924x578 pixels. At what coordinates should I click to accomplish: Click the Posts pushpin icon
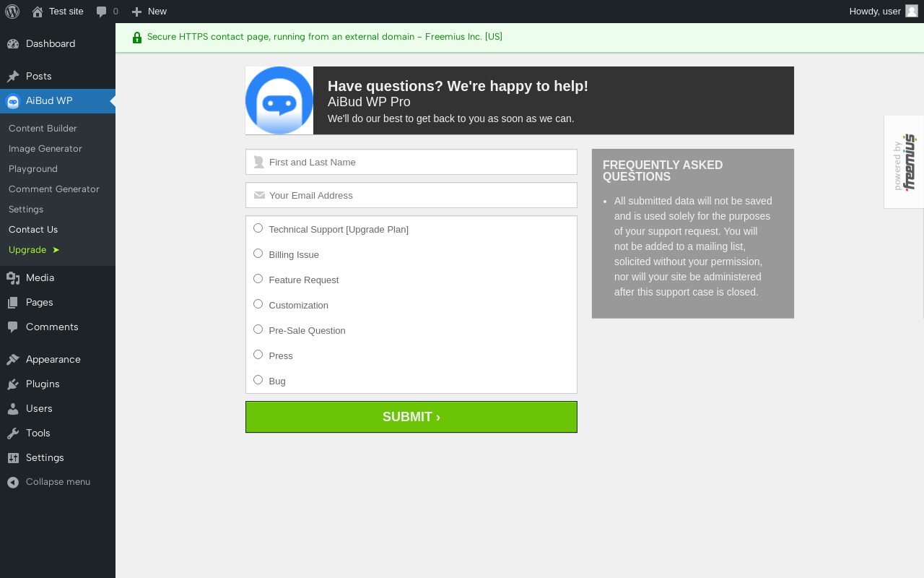click(x=13, y=77)
